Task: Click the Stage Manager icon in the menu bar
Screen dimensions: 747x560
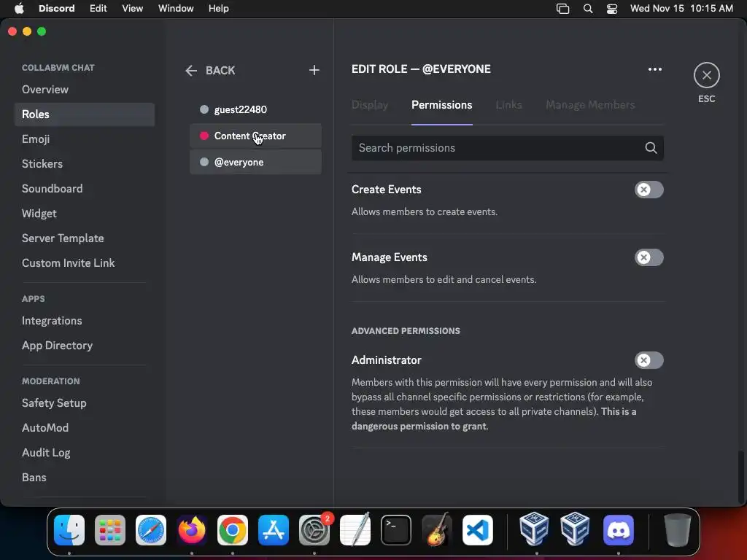Action: [x=562, y=9]
